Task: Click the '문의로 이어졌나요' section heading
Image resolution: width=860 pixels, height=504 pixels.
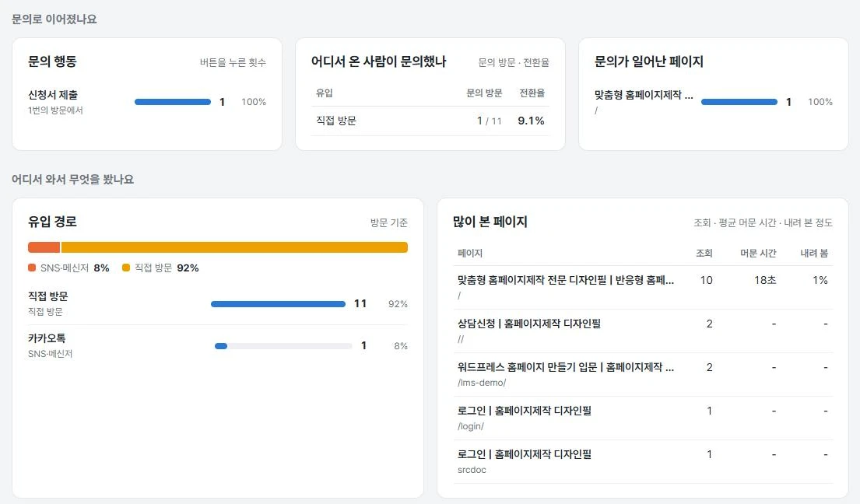Action: click(54, 19)
